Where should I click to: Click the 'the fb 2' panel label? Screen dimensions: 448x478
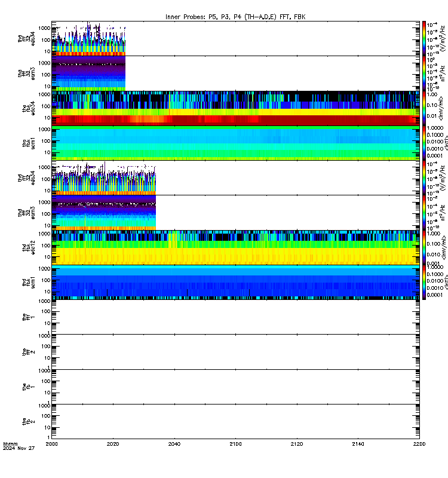tap(29, 422)
